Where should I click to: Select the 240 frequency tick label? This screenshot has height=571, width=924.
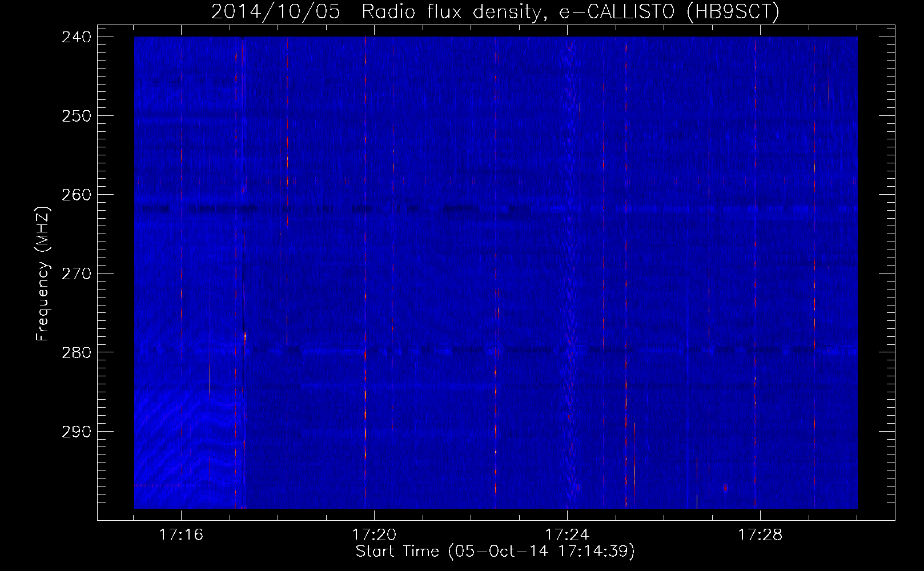pyautogui.click(x=76, y=37)
